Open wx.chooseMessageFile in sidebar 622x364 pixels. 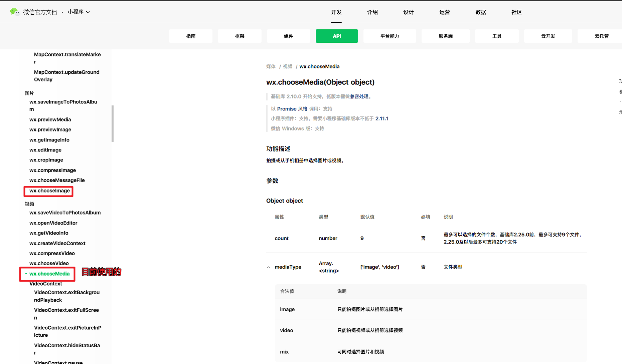[57, 180]
